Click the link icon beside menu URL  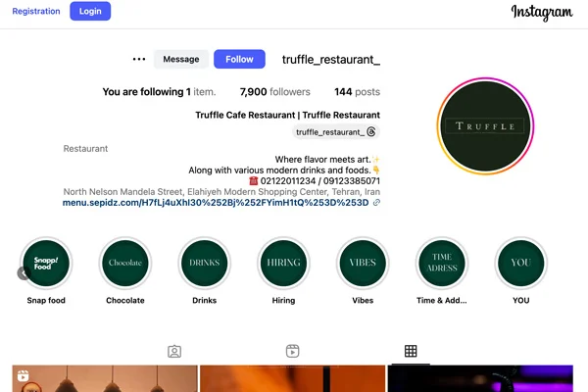click(x=376, y=203)
